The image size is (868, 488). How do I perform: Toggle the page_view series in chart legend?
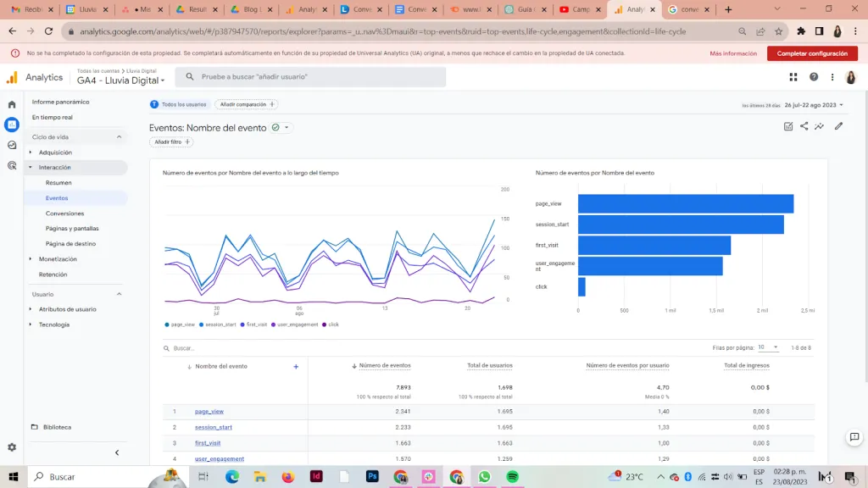tap(180, 324)
